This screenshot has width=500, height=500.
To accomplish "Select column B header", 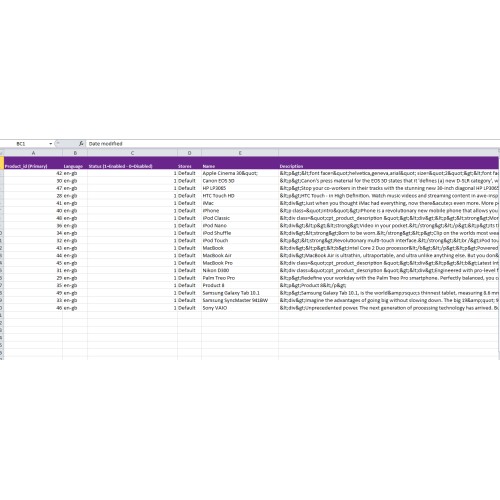I will (x=75, y=153).
